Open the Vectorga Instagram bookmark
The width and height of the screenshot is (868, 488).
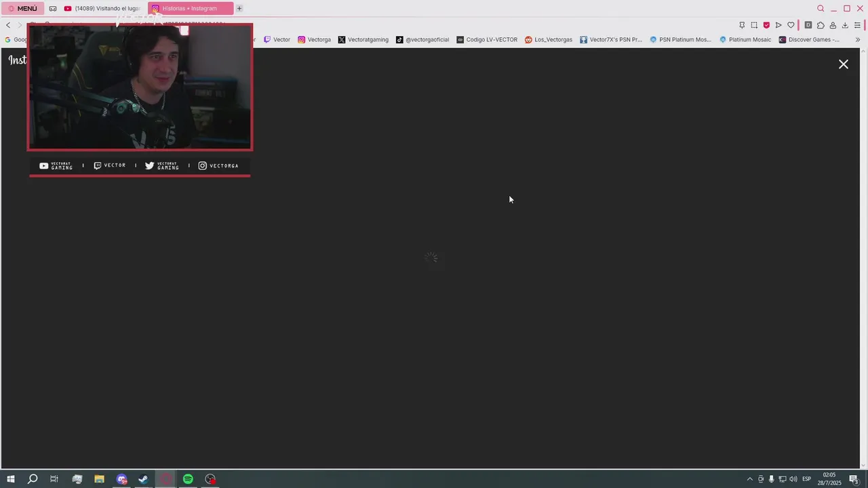click(314, 39)
